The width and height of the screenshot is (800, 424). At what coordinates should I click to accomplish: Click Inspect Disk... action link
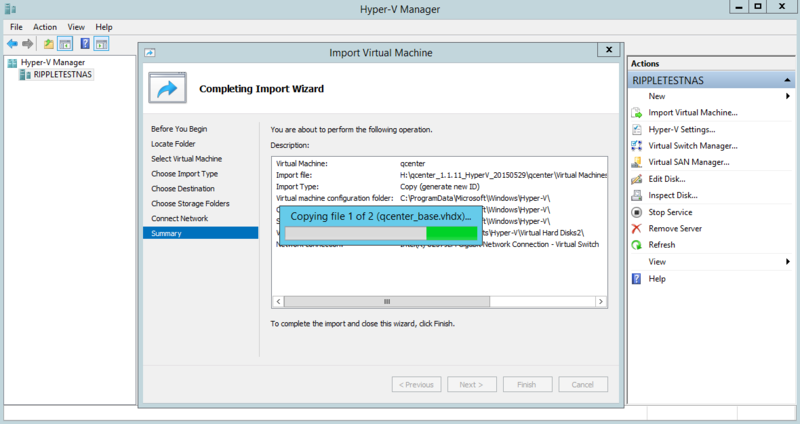[x=673, y=195]
